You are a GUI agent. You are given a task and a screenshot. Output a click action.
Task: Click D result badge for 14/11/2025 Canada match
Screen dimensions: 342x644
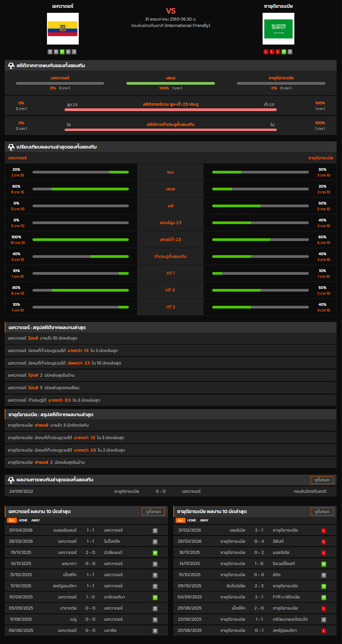[x=155, y=564]
